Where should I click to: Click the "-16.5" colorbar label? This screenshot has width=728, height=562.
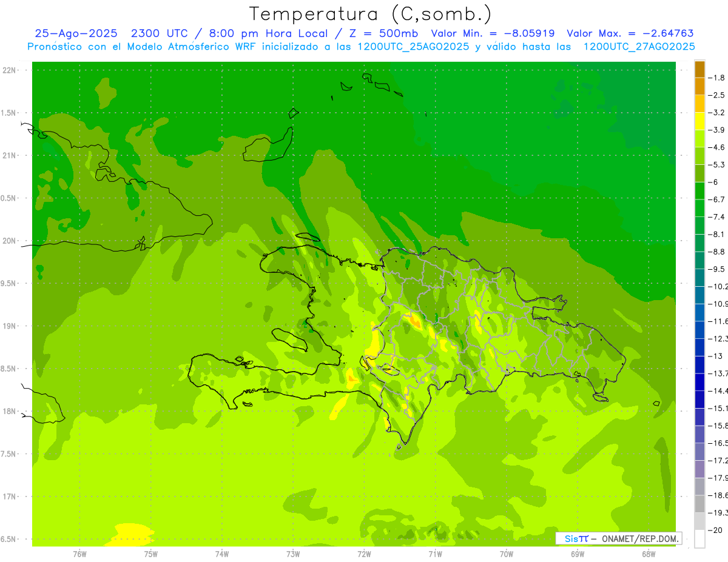[x=719, y=443]
